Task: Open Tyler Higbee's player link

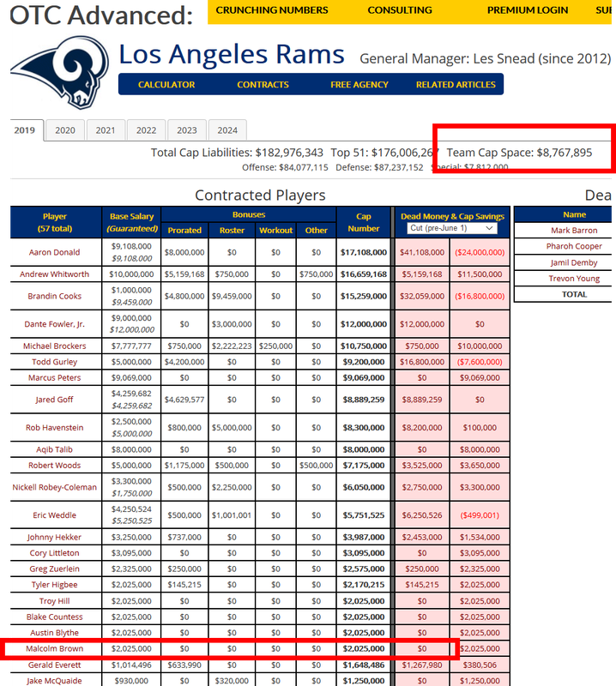Action: (x=54, y=585)
